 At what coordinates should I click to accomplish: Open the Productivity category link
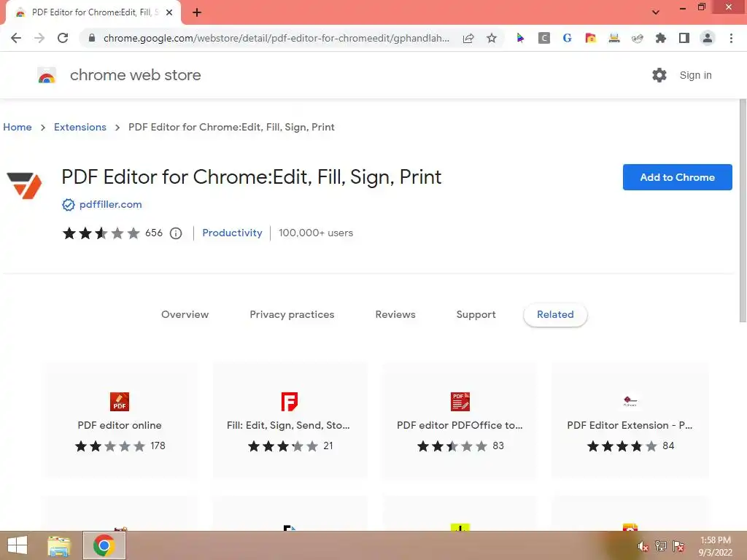(x=232, y=233)
